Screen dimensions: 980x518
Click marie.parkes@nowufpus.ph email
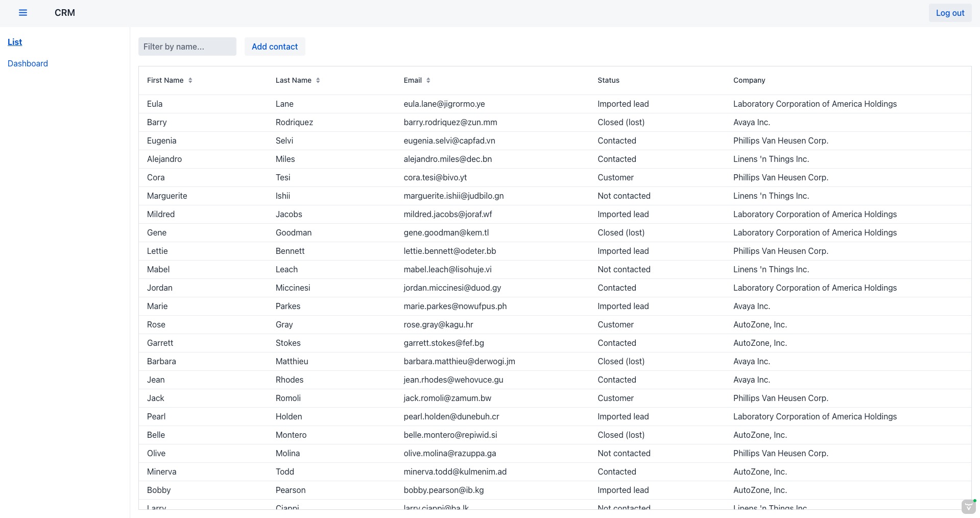(455, 306)
